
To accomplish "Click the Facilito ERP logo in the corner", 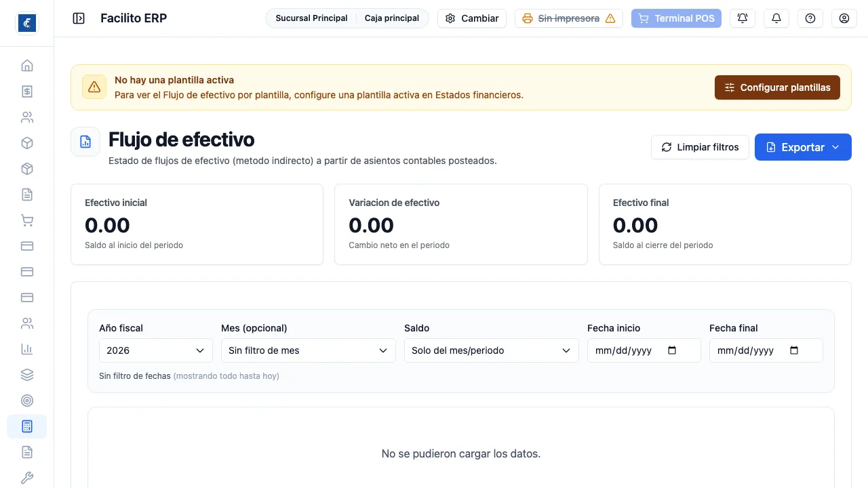I will point(27,23).
